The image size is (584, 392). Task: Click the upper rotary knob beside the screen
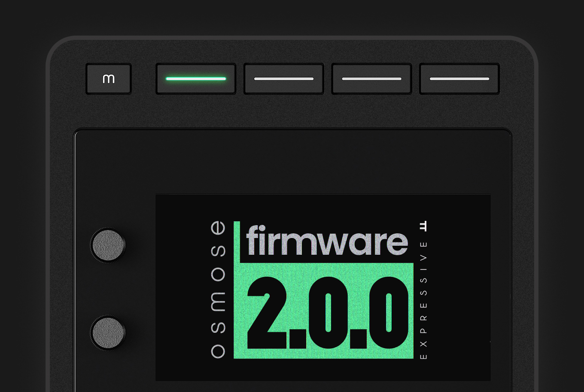click(108, 245)
